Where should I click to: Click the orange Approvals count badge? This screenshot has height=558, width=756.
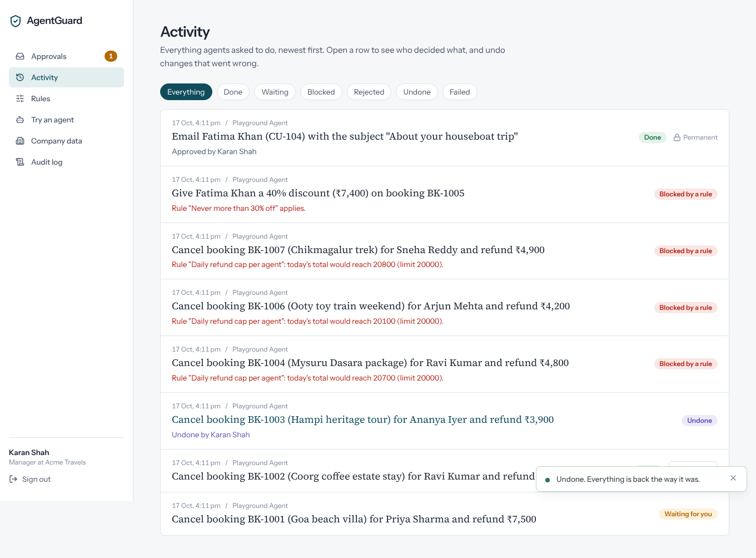pos(111,56)
